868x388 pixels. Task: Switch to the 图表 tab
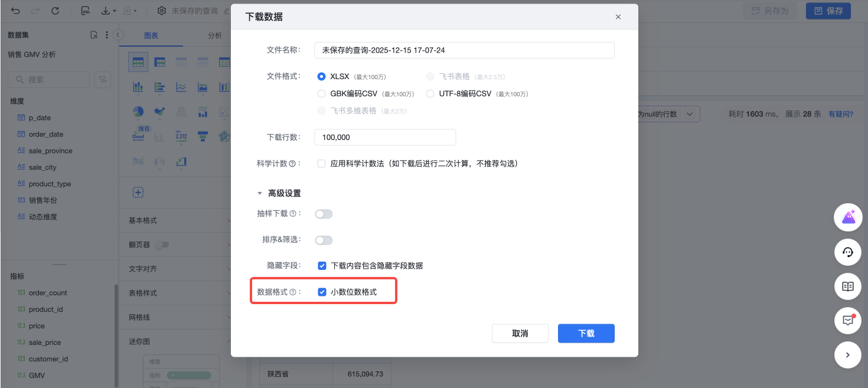(151, 35)
